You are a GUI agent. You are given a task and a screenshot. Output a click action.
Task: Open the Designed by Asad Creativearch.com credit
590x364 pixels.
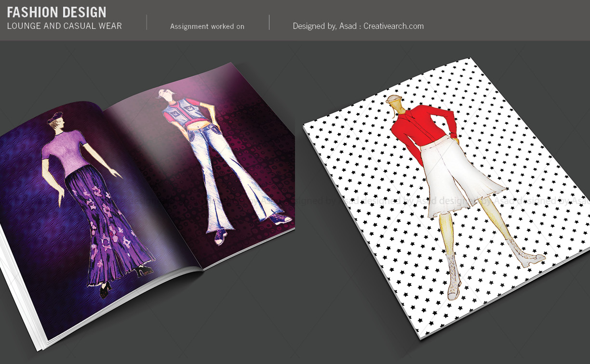tap(358, 26)
